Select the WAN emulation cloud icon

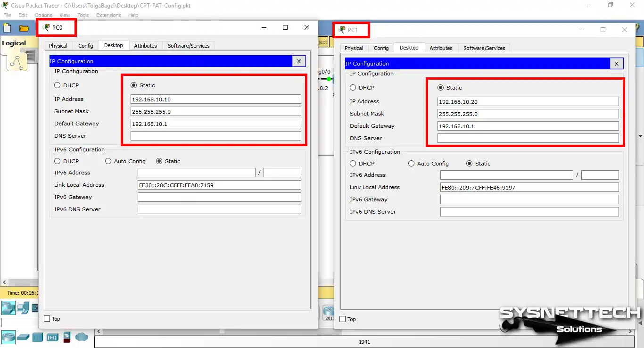point(82,337)
